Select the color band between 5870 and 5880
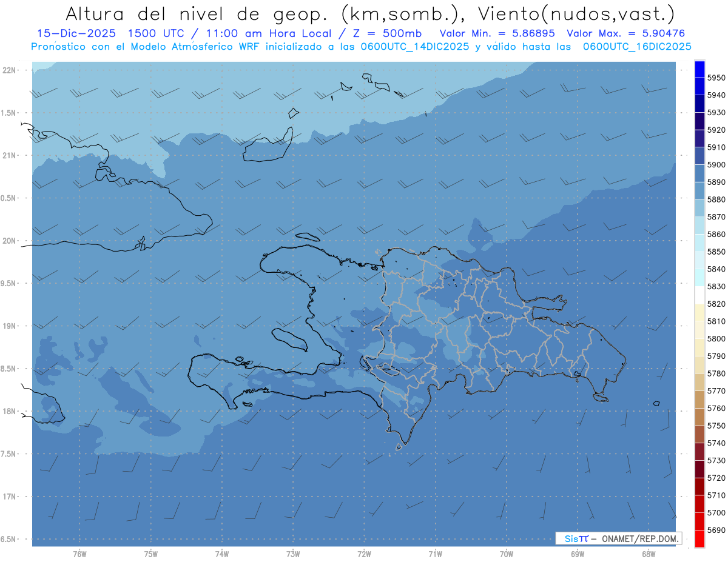This screenshot has width=728, height=562. point(699,208)
